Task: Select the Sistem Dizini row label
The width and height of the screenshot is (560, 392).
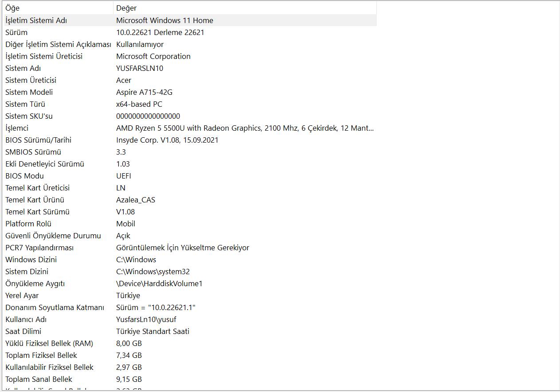Action: click(27, 272)
